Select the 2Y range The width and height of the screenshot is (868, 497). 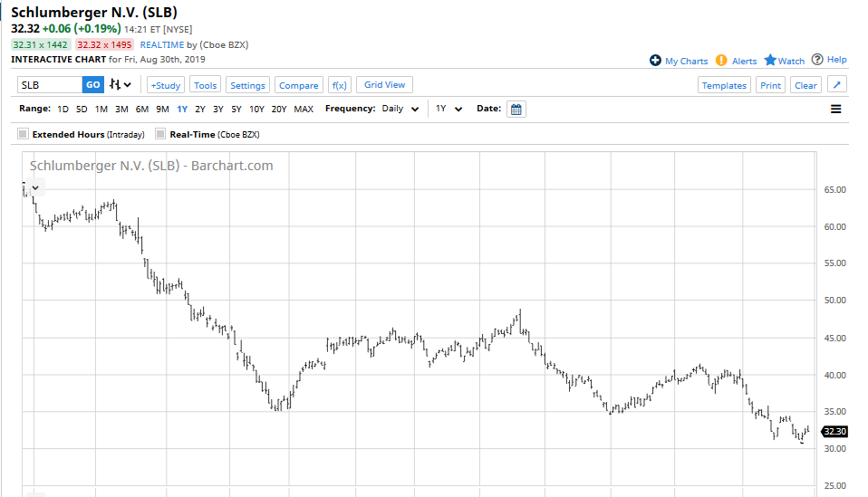pos(200,109)
